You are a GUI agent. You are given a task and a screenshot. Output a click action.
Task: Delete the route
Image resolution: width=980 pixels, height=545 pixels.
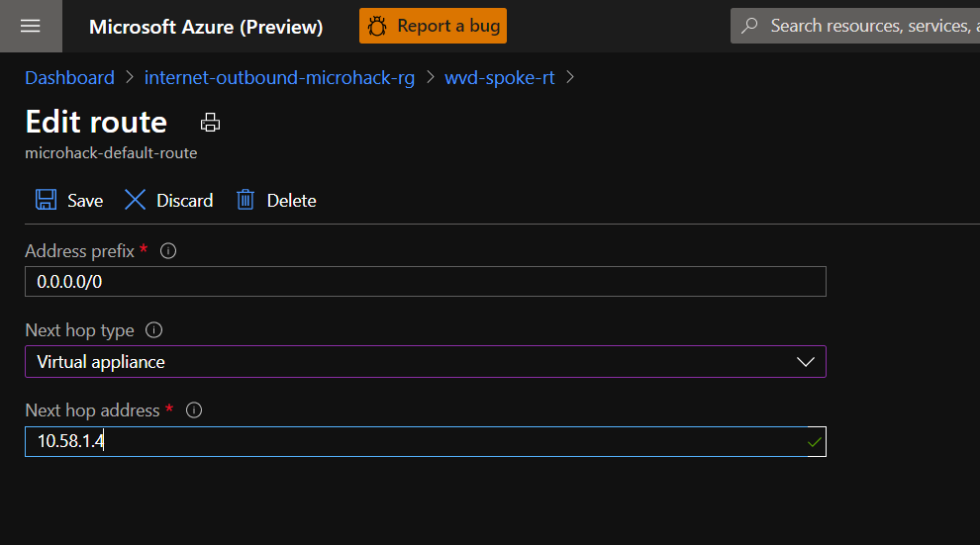pos(275,201)
